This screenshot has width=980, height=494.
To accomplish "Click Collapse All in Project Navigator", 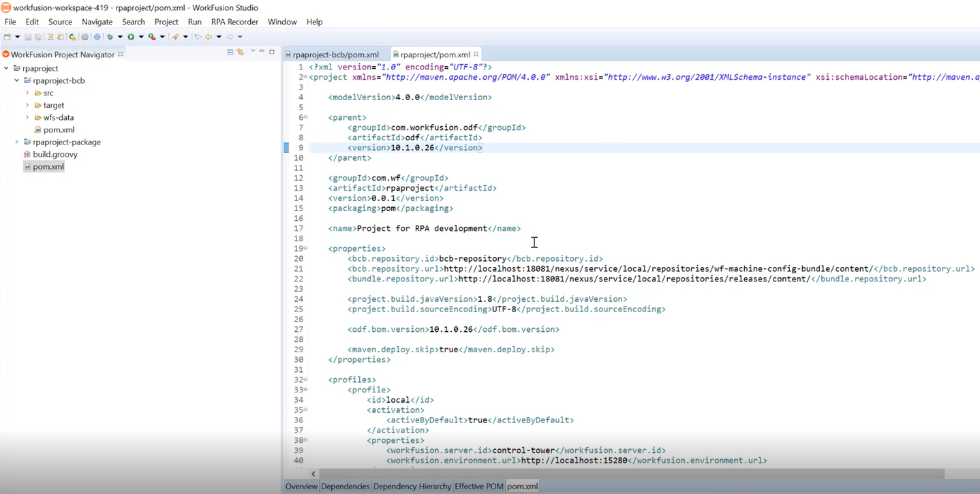I will pos(230,52).
